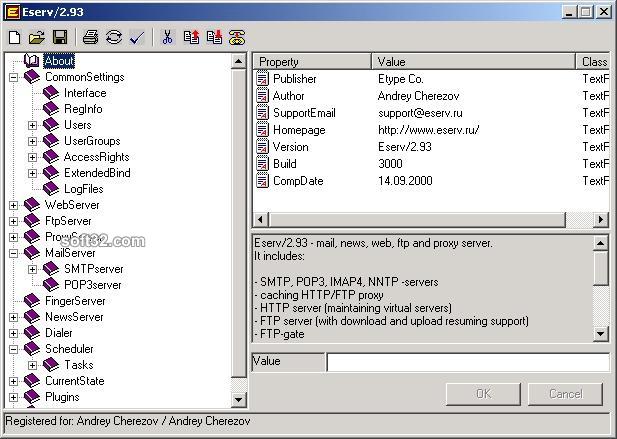Click the open book icon beside About

click(x=31, y=61)
